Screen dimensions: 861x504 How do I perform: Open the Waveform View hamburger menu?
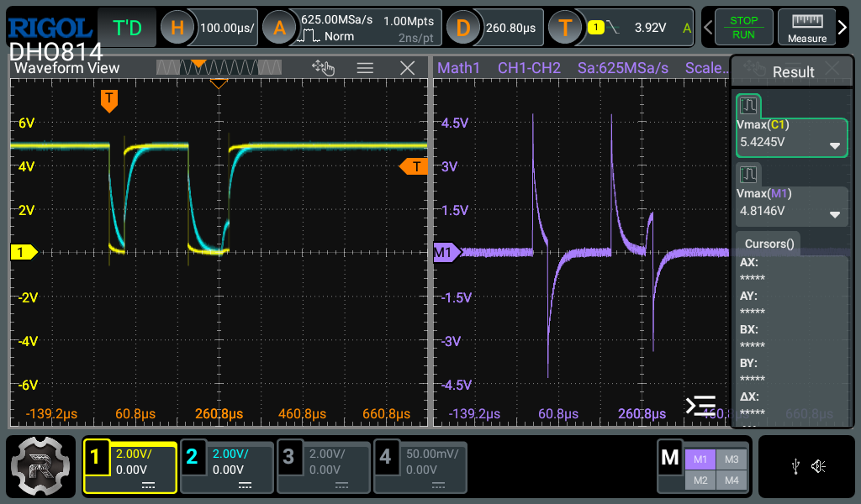click(x=365, y=68)
